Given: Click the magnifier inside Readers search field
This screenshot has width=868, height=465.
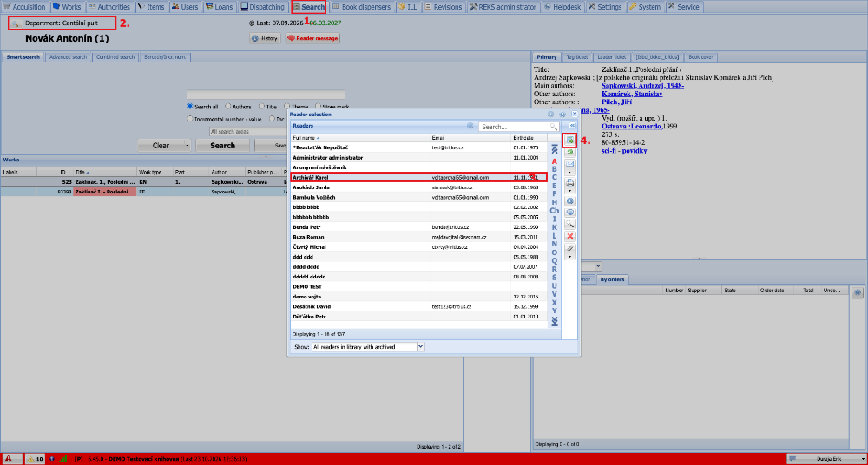Looking at the screenshot, I should [x=554, y=127].
